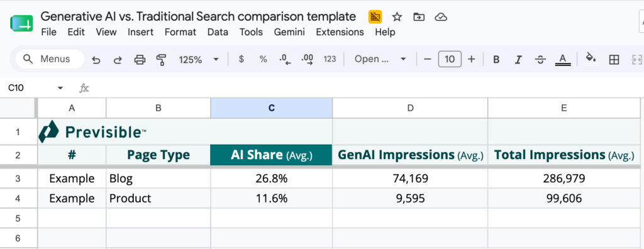
Task: Open the borders tool
Action: click(x=614, y=60)
